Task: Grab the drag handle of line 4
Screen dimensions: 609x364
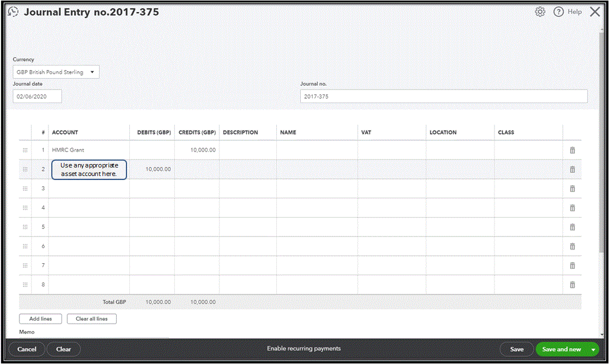Action: click(25, 208)
